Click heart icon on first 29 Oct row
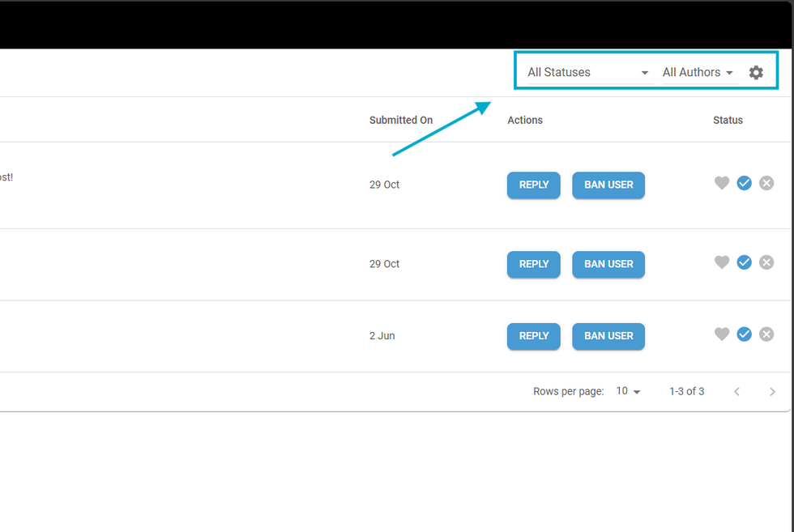Viewport: 794px width, 532px height. tap(722, 183)
